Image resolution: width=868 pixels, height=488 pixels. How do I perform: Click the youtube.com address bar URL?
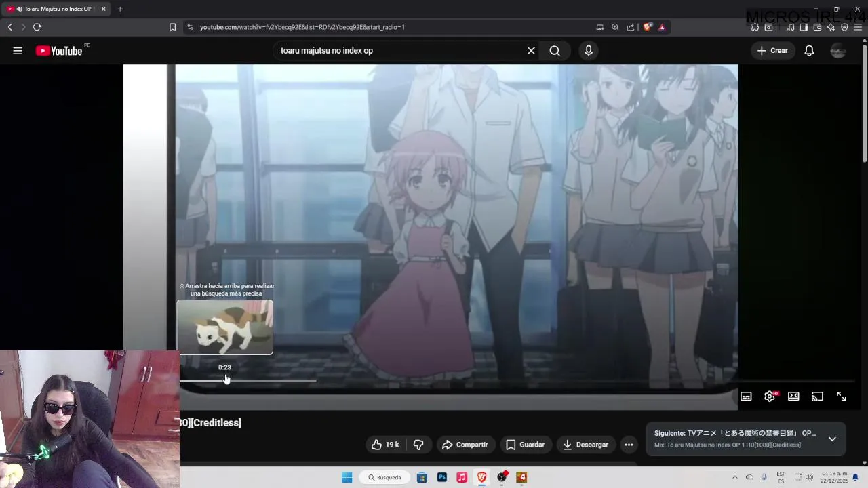(x=302, y=27)
